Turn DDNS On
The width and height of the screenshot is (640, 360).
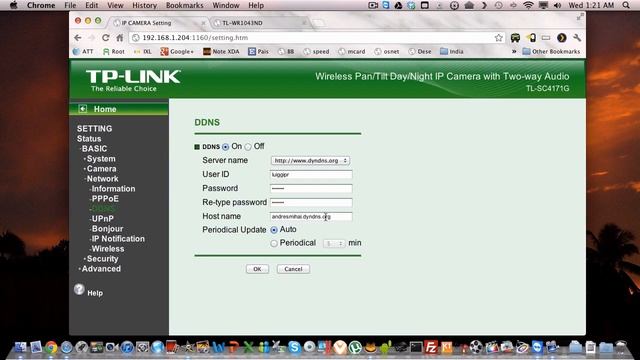point(225,147)
